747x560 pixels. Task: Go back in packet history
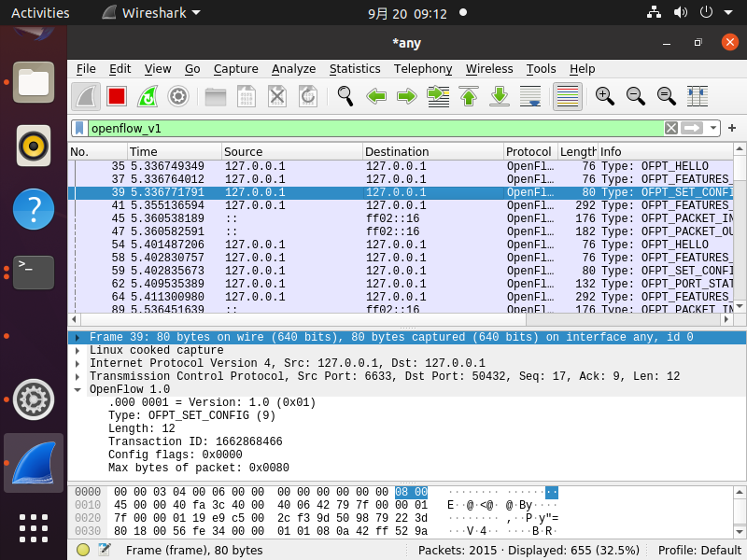(376, 97)
